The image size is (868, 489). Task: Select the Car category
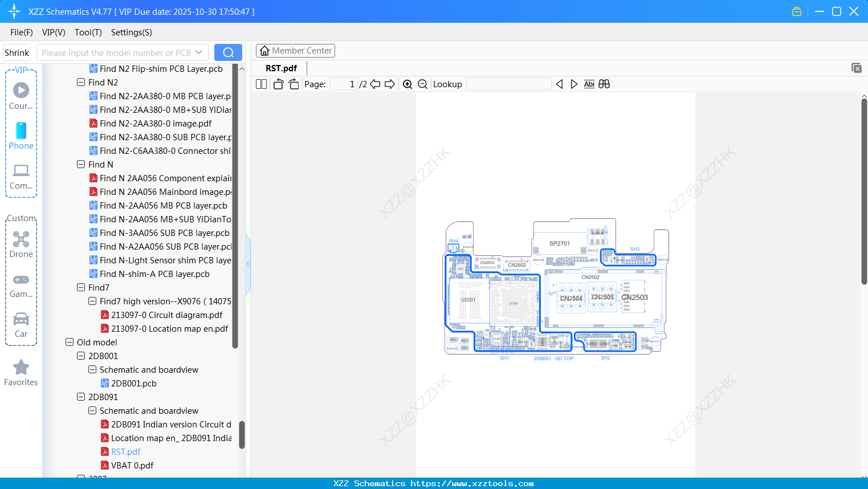tap(21, 325)
